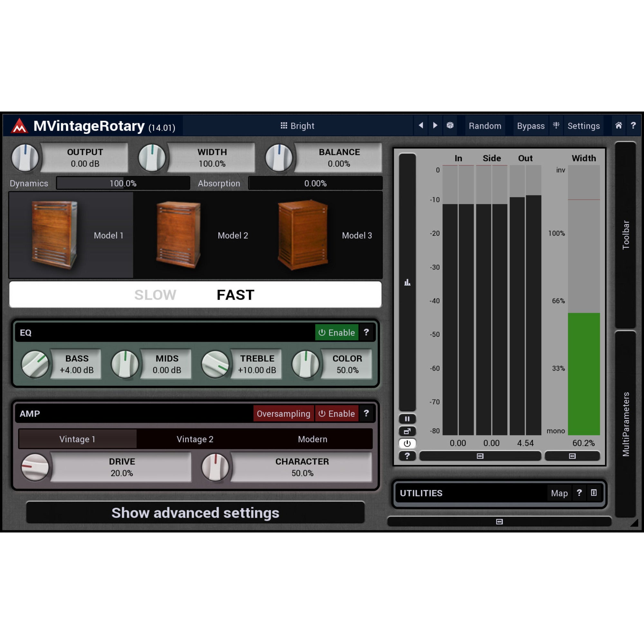Click the channel mode icon beside Settings
The width and height of the screenshot is (644, 644).
point(556,125)
